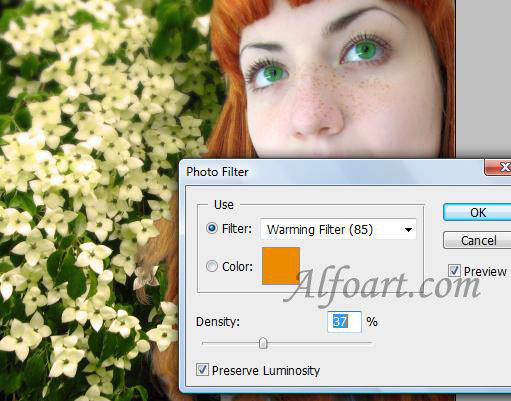Viewport: 511px width, 401px height.
Task: Click the orange filter color swatch
Action: point(281,266)
